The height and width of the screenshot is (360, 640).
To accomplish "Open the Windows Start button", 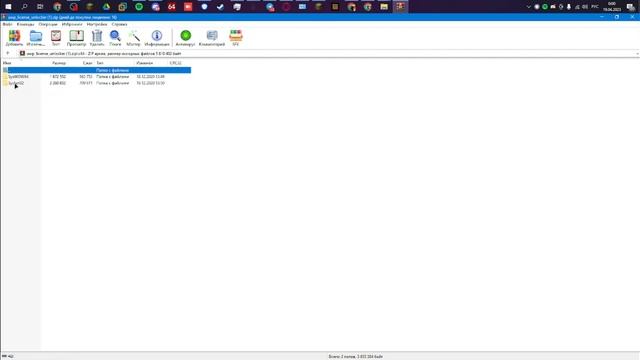I will point(8,7).
